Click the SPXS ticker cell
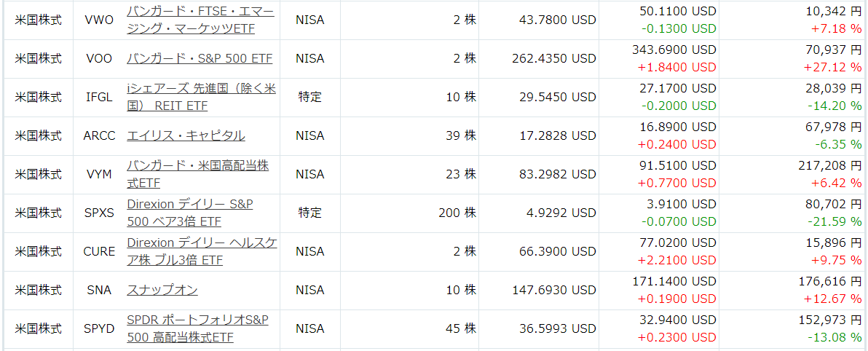Screen dimensions: 868x351 tap(100, 213)
